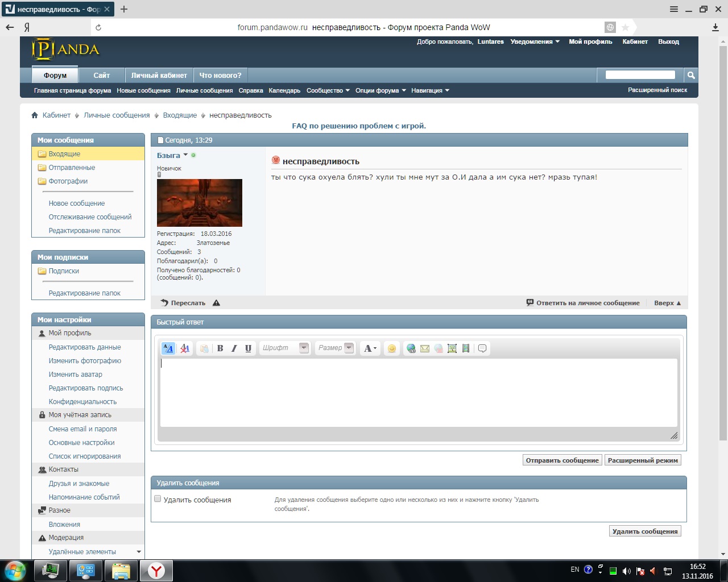Open the Windows Start orb
The height and width of the screenshot is (582, 728).
point(15,571)
